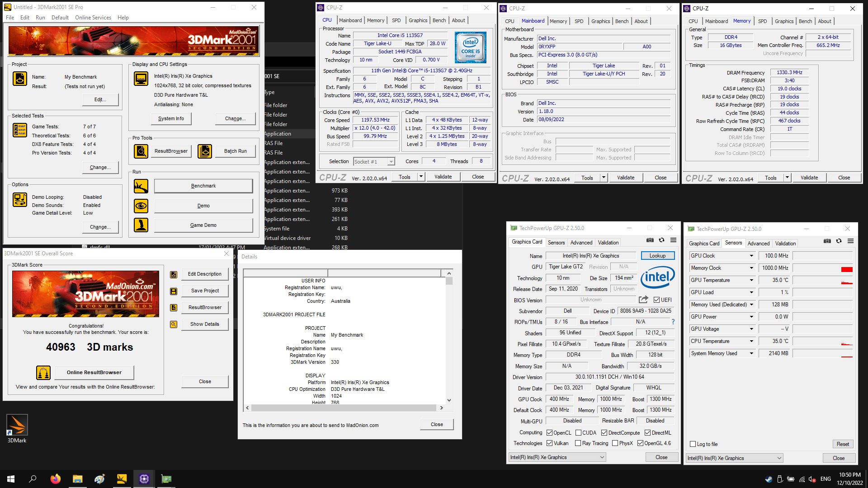
Task: Click the Demo eye icon
Action: click(x=141, y=206)
